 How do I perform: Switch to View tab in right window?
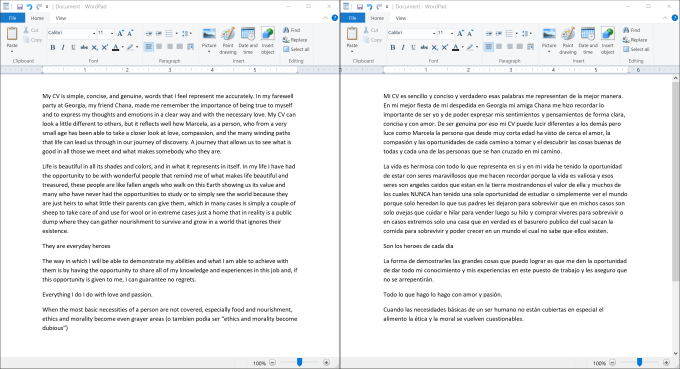[401, 18]
